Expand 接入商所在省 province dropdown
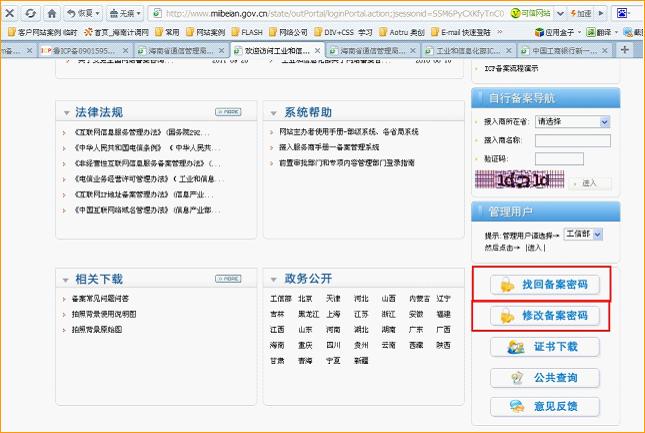 (x=572, y=121)
